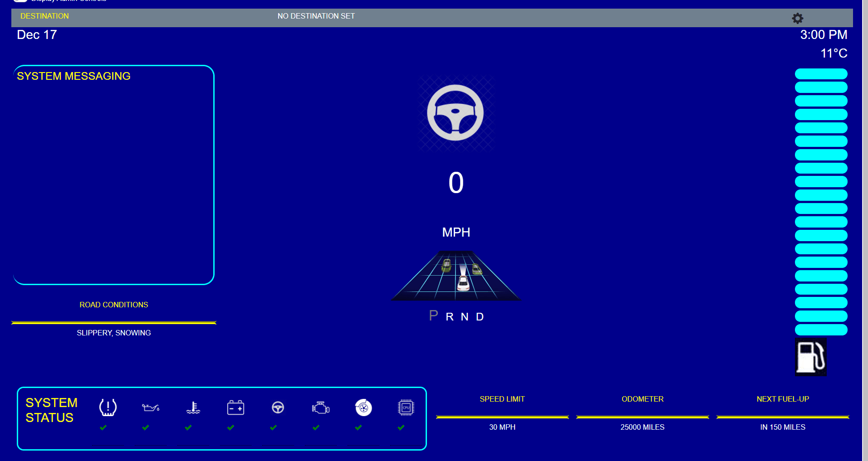Click green checkmark under engine icon
868x461 pixels.
point(316,427)
